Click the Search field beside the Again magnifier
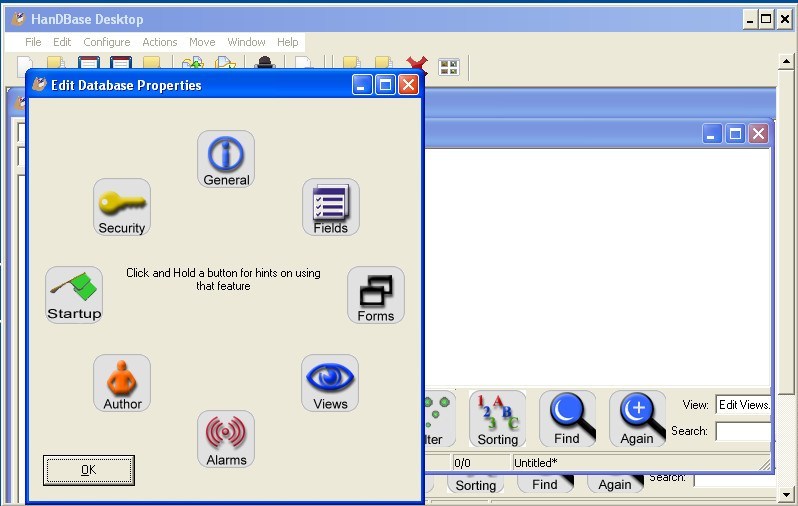The image size is (798, 506). pyautogui.click(x=744, y=431)
